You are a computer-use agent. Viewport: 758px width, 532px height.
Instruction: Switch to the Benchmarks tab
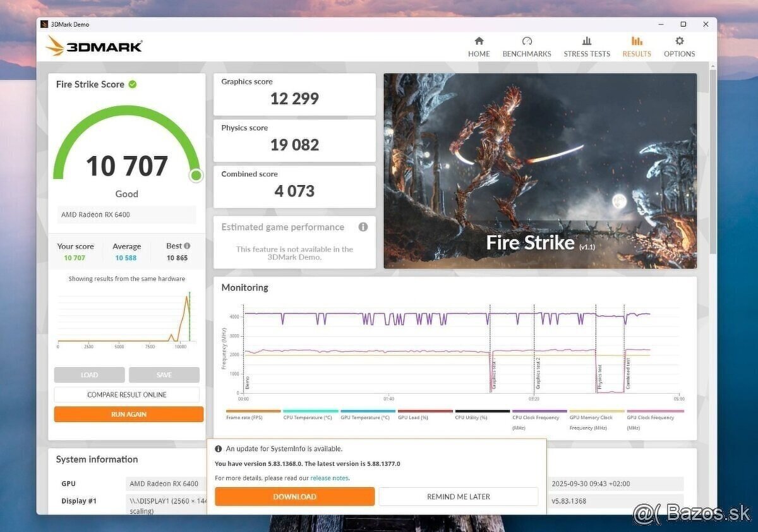pyautogui.click(x=527, y=54)
